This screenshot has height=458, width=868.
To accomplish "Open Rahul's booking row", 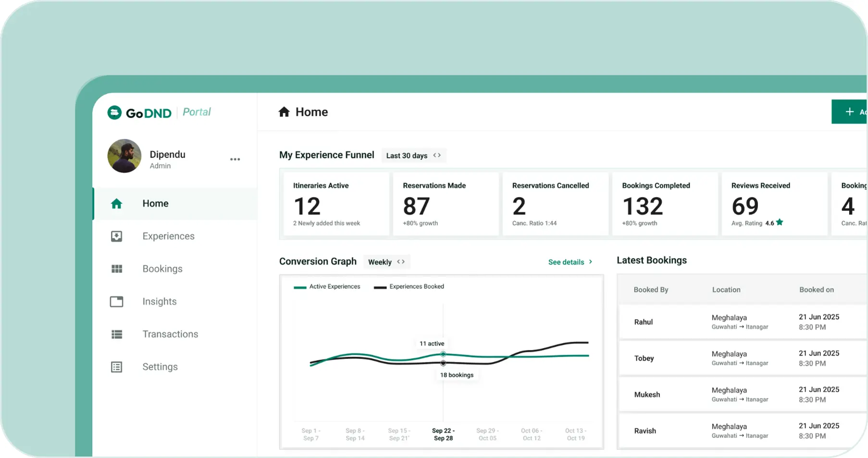I will (740, 322).
